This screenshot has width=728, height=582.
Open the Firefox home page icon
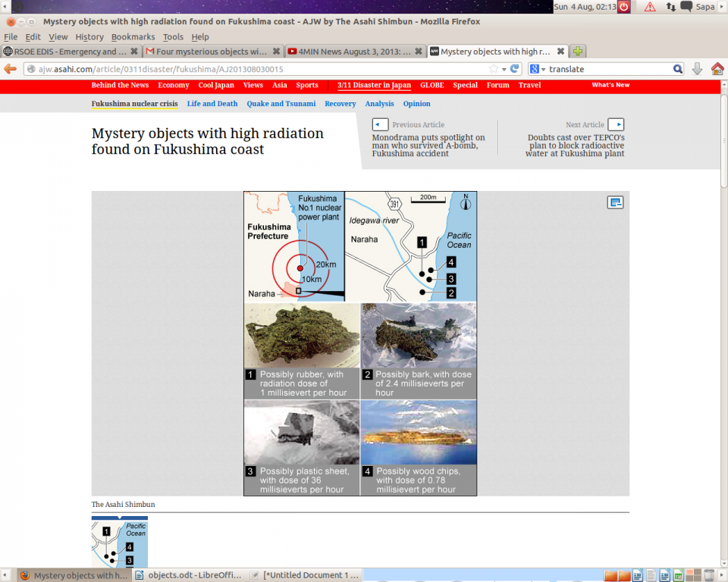click(717, 69)
